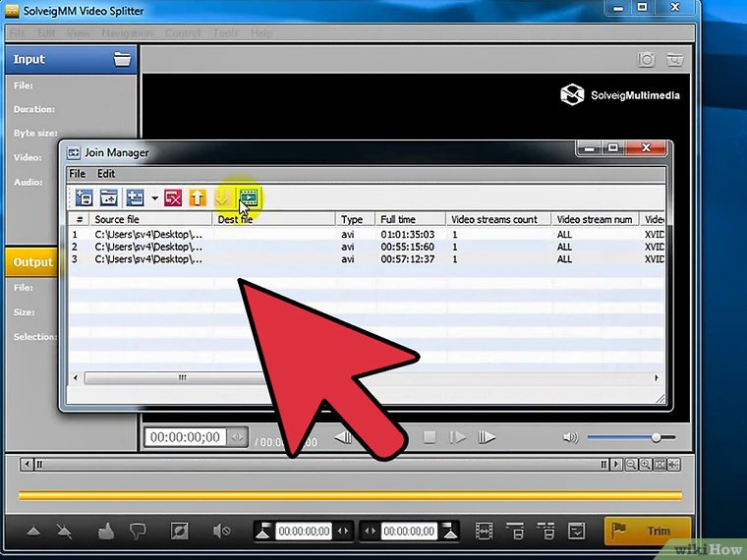The height and width of the screenshot is (560, 747).
Task: Click the camera snapshot icon above preview
Action: [x=646, y=60]
